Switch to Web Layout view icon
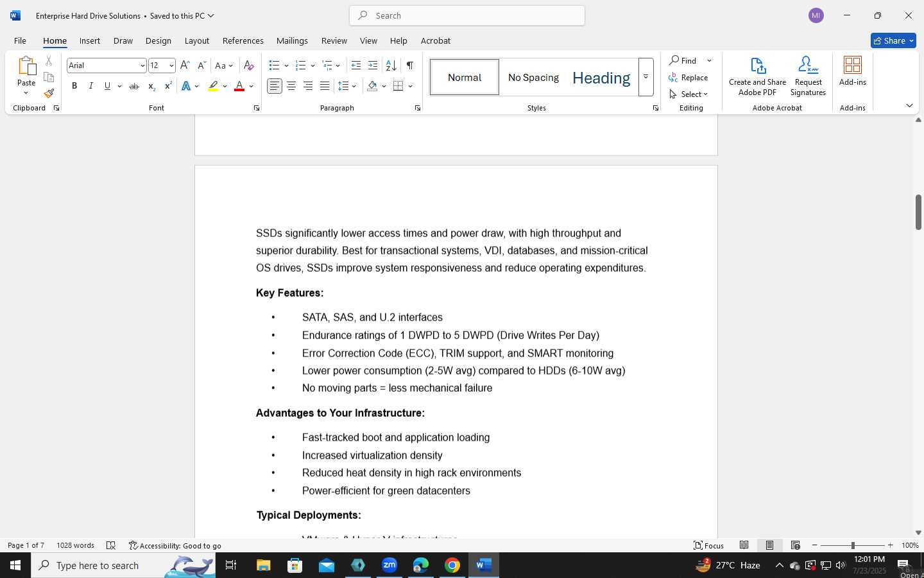This screenshot has width=924, height=578. 796,545
